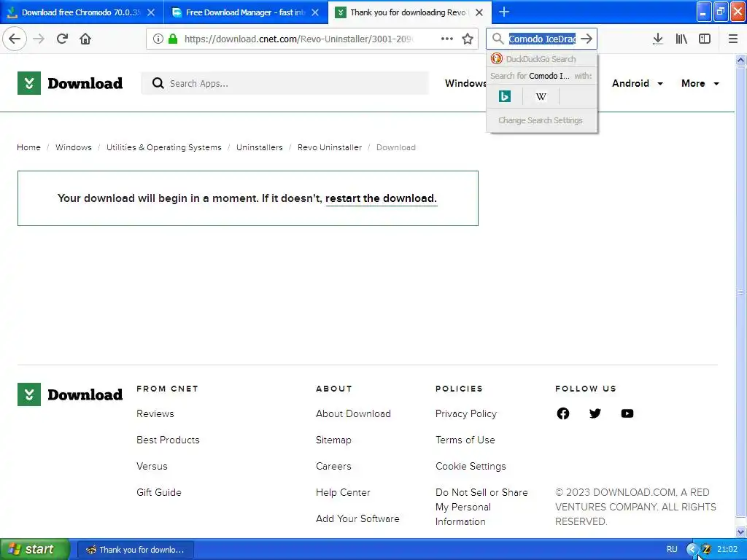This screenshot has height=560, width=747.
Task: Reload the current page
Action: pyautogui.click(x=62, y=39)
